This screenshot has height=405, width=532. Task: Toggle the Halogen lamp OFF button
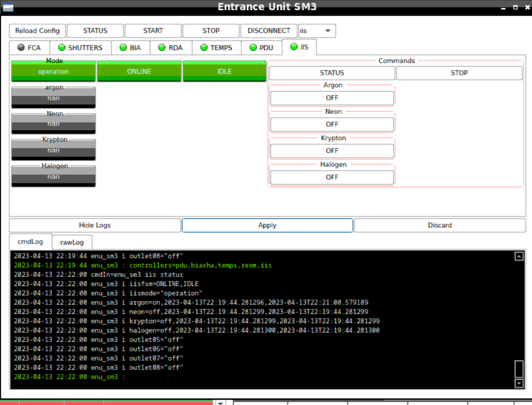coord(332,178)
